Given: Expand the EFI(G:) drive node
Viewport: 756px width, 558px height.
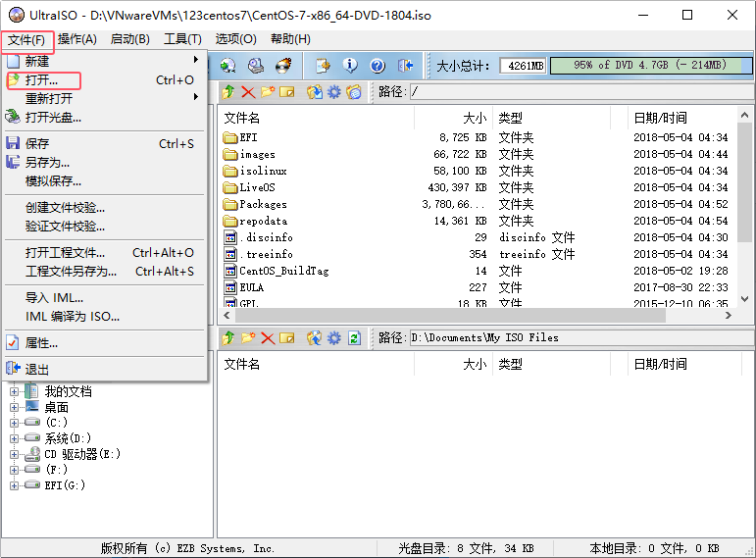Looking at the screenshot, I should pos(14,485).
